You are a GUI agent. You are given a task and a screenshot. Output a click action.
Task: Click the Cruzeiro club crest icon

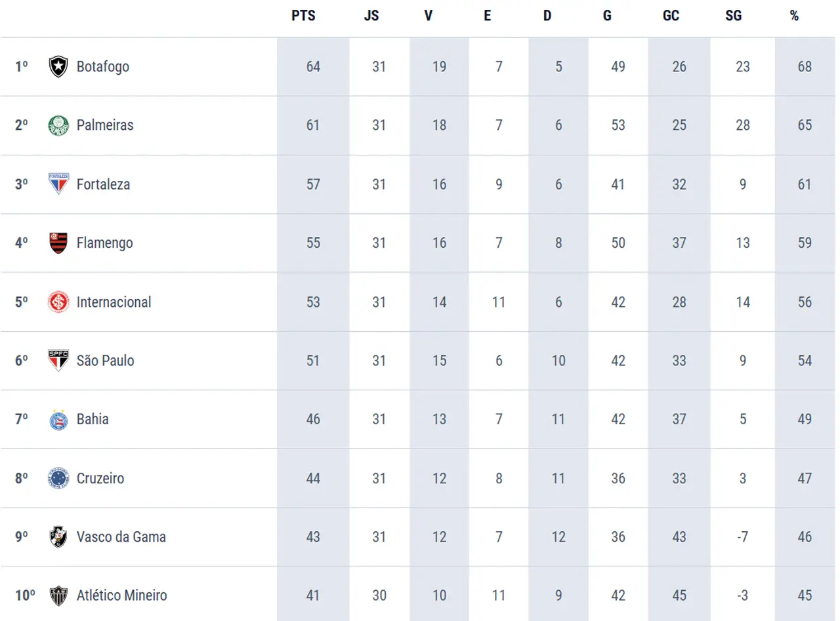tap(58, 478)
